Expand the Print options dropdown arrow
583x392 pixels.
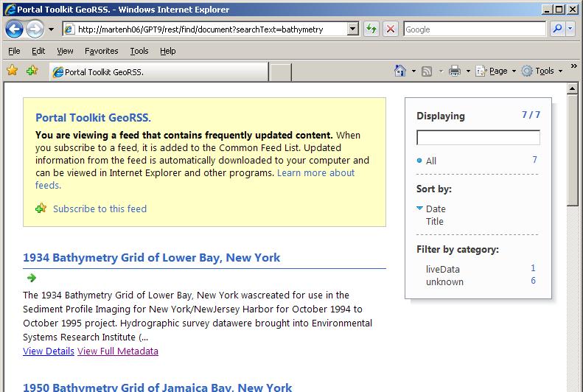[x=468, y=71]
